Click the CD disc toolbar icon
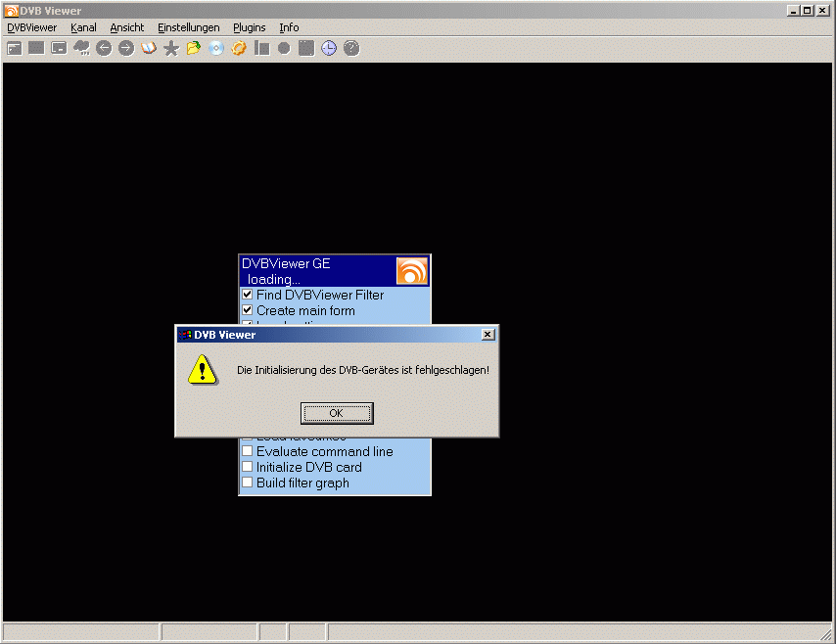Viewport: 836px width, 644px height. click(x=216, y=48)
